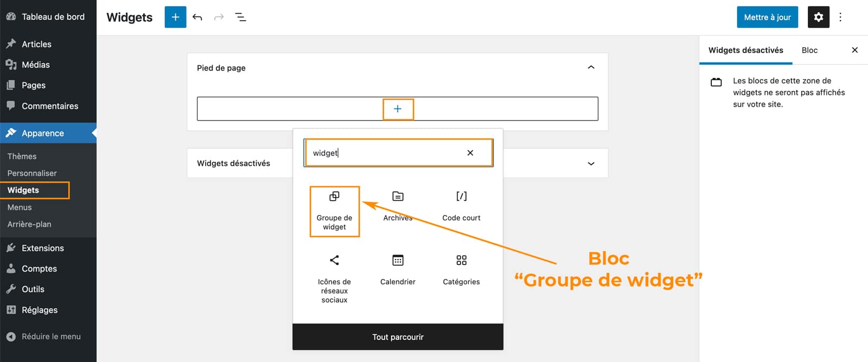
Task: Insert the Code court block
Action: click(x=461, y=206)
